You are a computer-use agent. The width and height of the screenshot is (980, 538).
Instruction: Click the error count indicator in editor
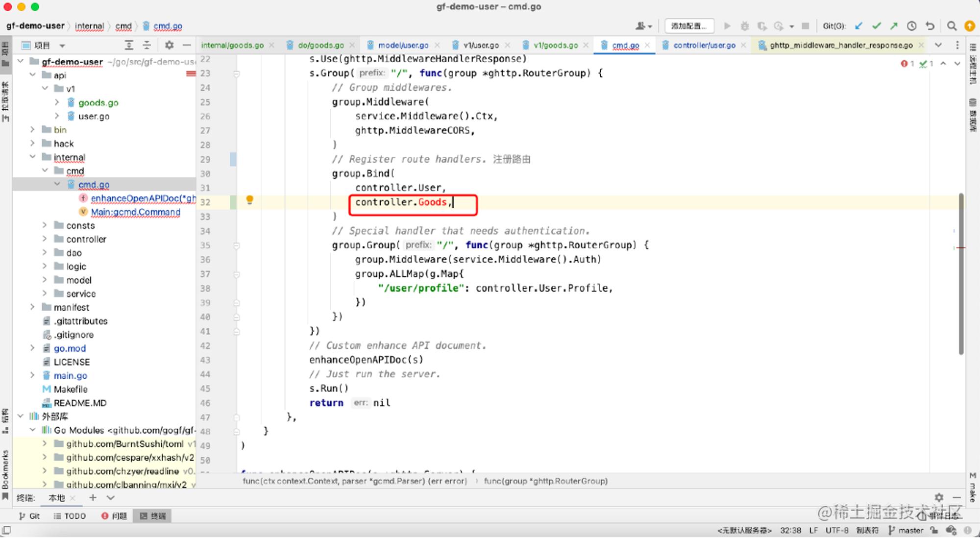pyautogui.click(x=907, y=64)
